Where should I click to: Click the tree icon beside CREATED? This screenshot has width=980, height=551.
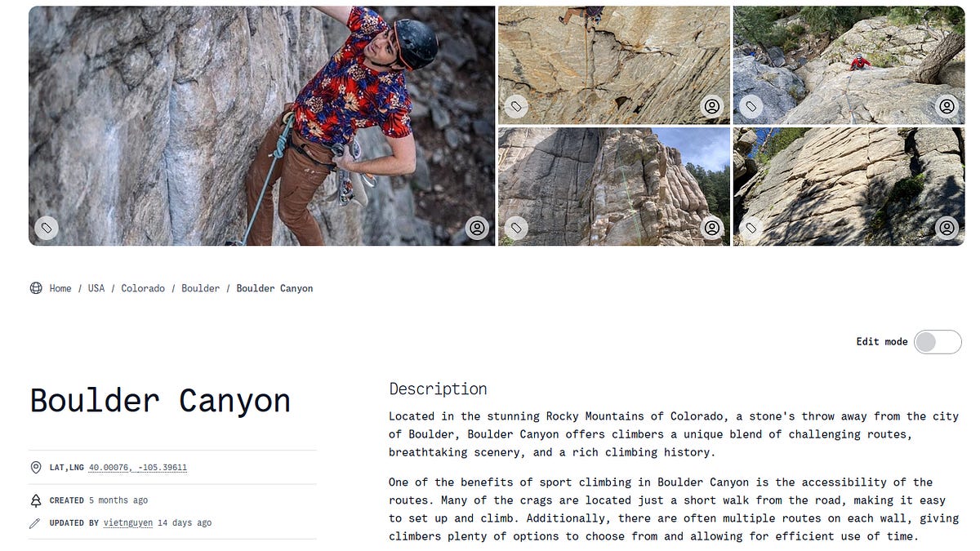[35, 500]
